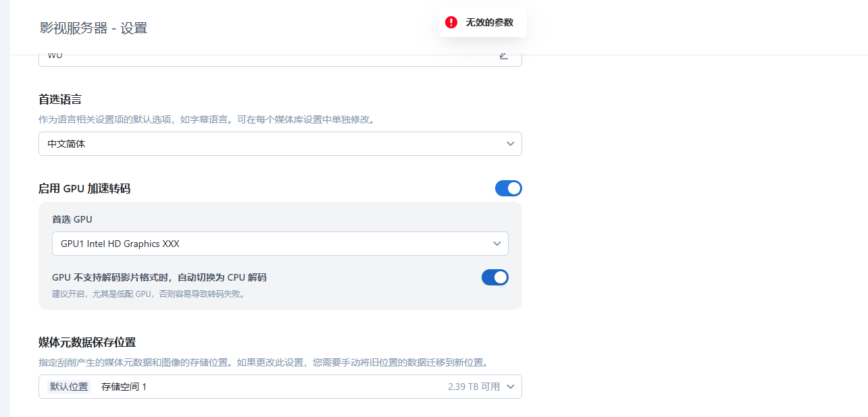Click the 默认位置 tag badge
This screenshot has height=417, width=868.
pyautogui.click(x=69, y=387)
